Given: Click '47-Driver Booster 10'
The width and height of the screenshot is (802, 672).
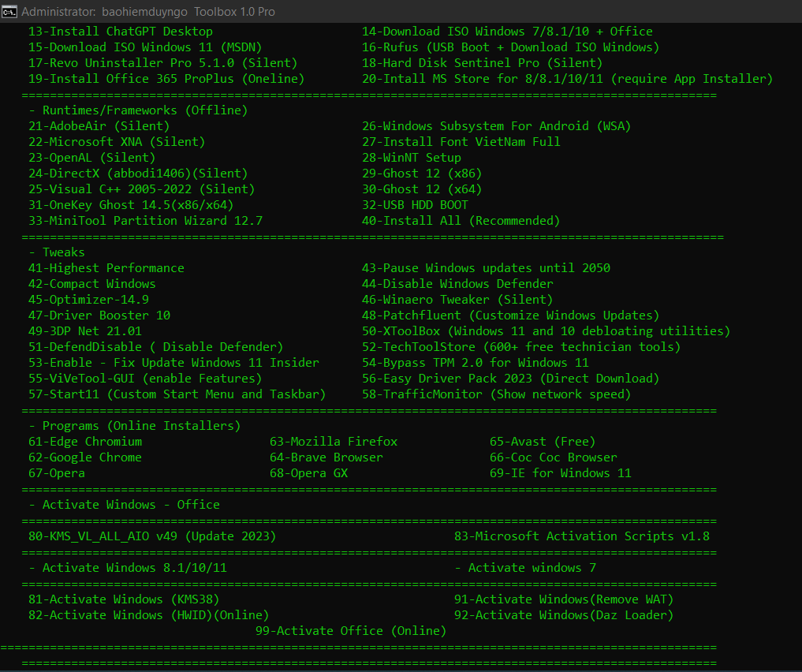Looking at the screenshot, I should pos(99,315).
